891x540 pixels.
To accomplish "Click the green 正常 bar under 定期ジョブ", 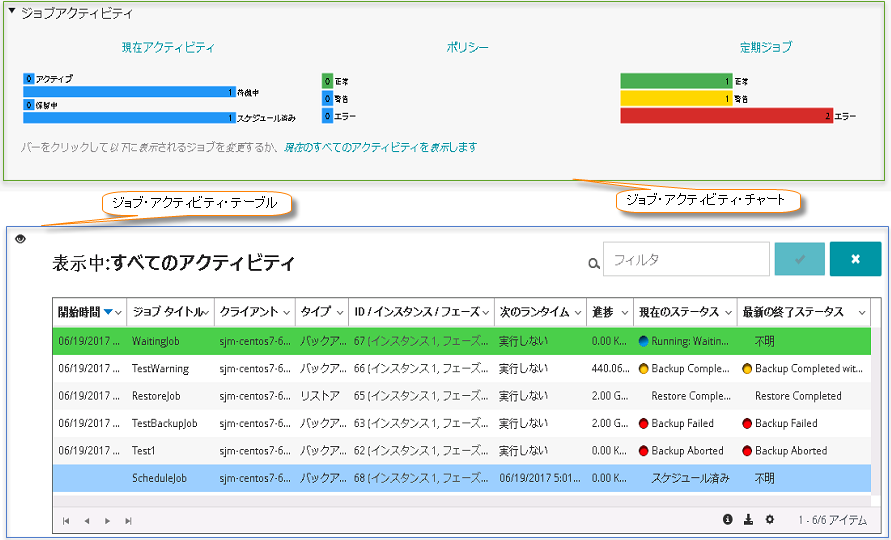I will (676, 81).
